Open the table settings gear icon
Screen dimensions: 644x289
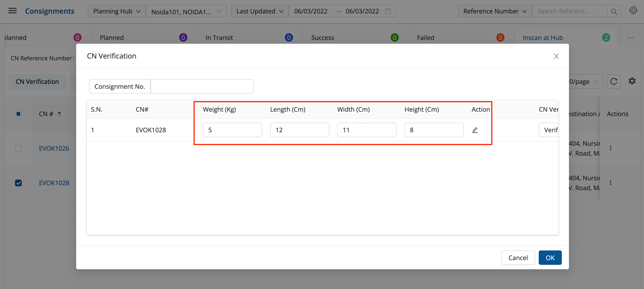click(x=632, y=81)
